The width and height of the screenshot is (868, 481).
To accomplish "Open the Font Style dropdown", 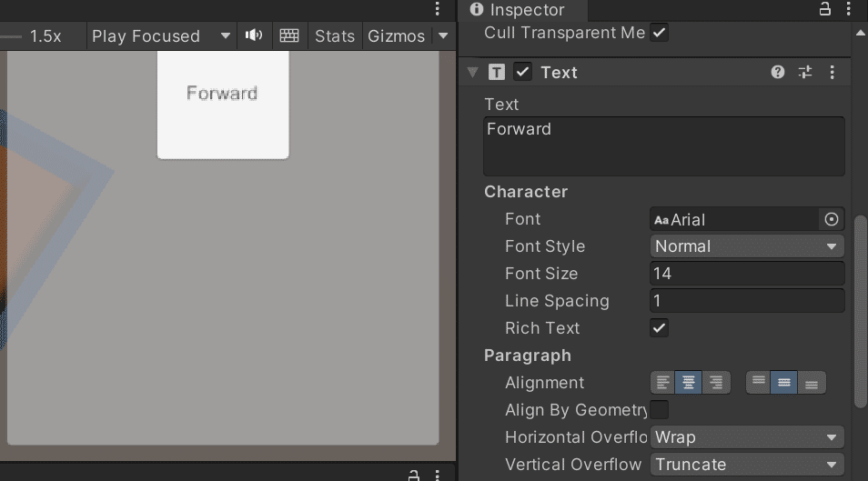I will pyautogui.click(x=747, y=246).
